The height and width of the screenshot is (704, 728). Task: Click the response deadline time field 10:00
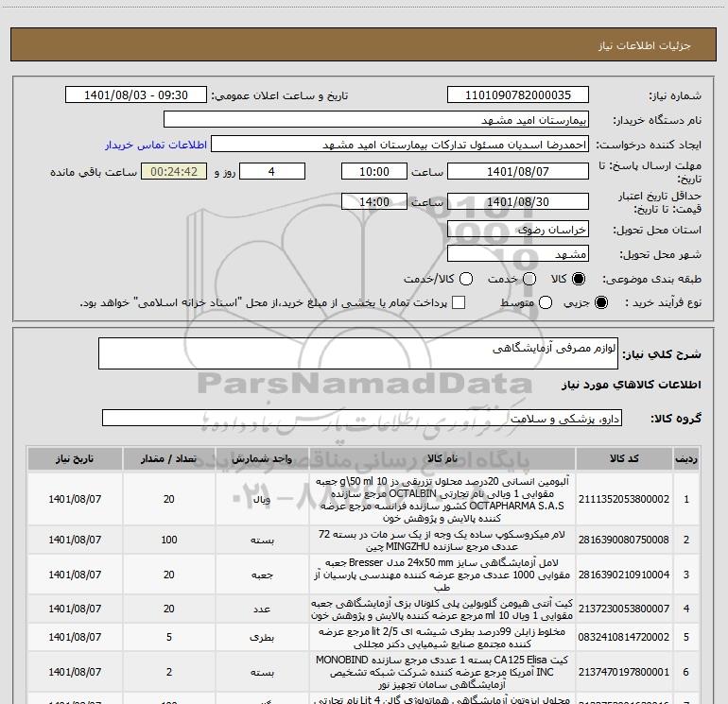tap(374, 172)
